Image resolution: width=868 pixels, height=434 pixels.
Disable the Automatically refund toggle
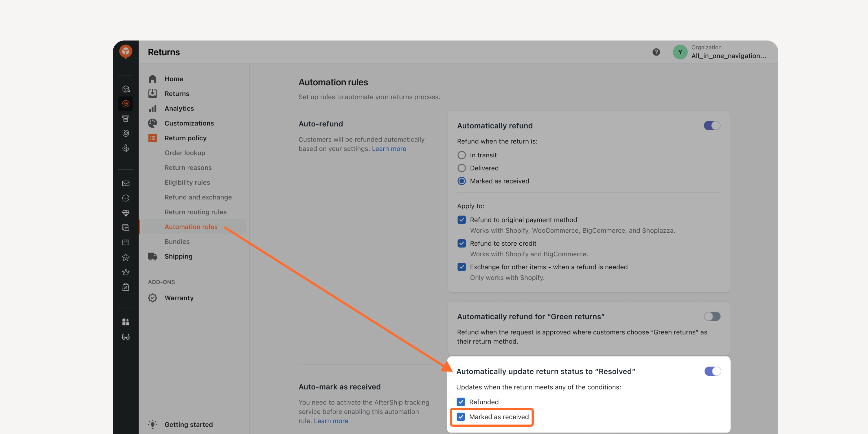712,125
